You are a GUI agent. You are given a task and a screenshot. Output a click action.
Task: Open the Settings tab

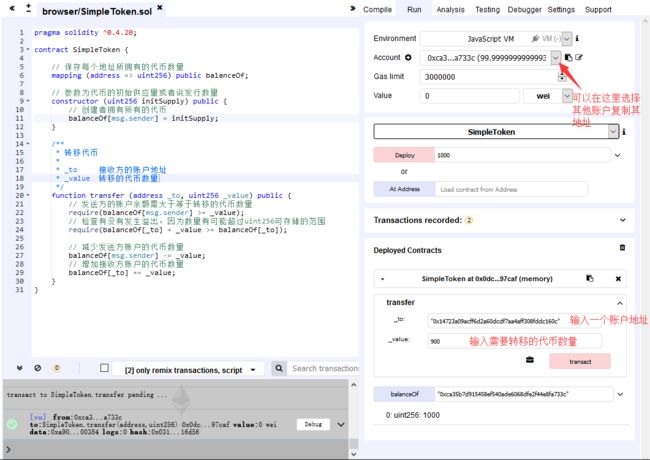click(561, 10)
